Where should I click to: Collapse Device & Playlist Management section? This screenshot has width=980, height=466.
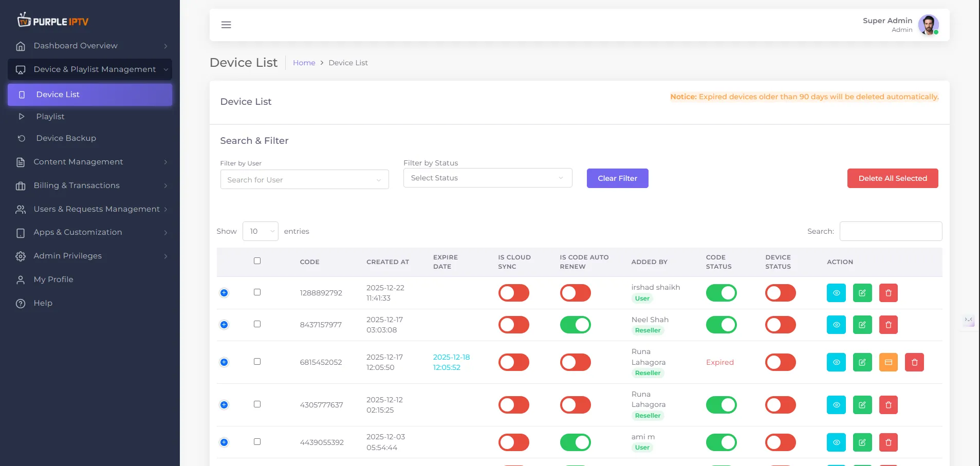click(x=90, y=69)
